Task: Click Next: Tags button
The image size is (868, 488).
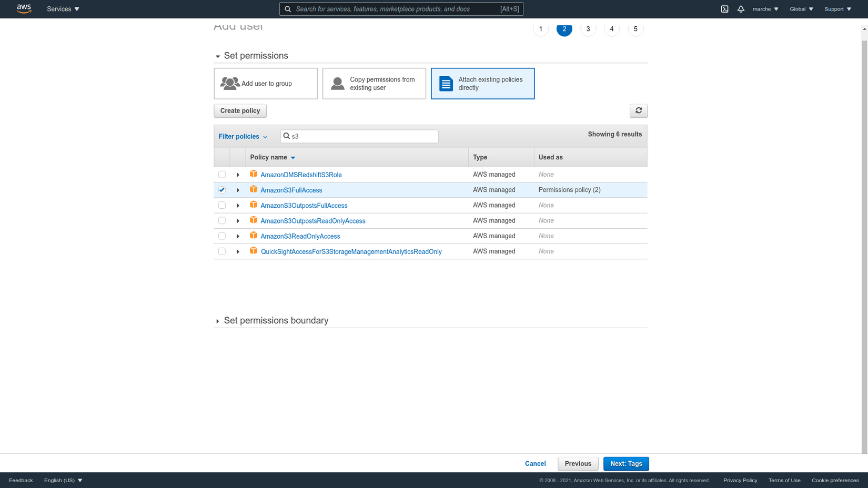Action: [x=626, y=464]
